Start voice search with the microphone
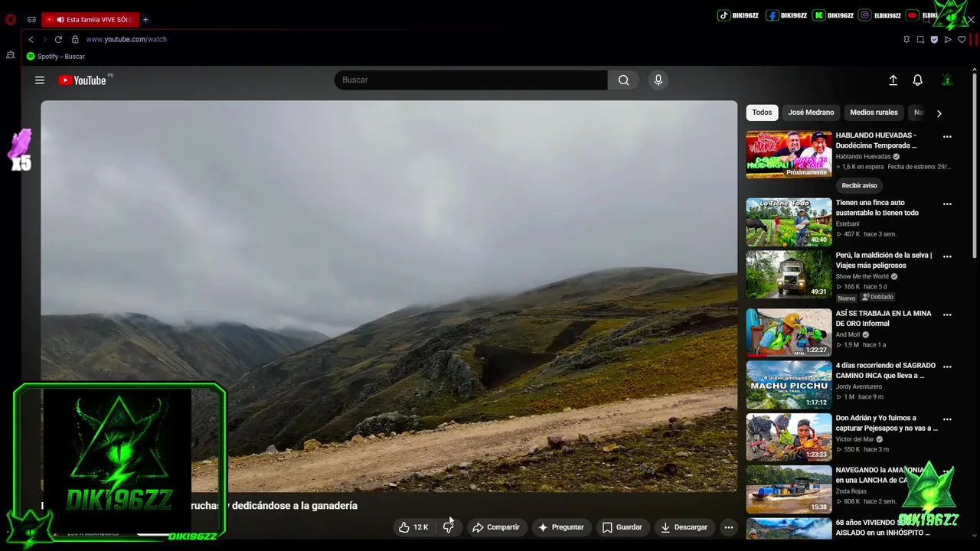980x551 pixels. (658, 80)
